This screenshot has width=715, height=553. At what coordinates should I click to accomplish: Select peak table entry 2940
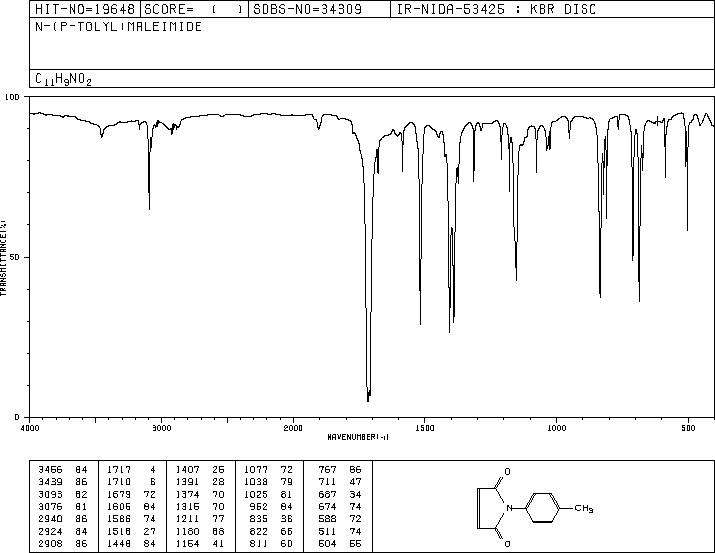tap(50, 519)
